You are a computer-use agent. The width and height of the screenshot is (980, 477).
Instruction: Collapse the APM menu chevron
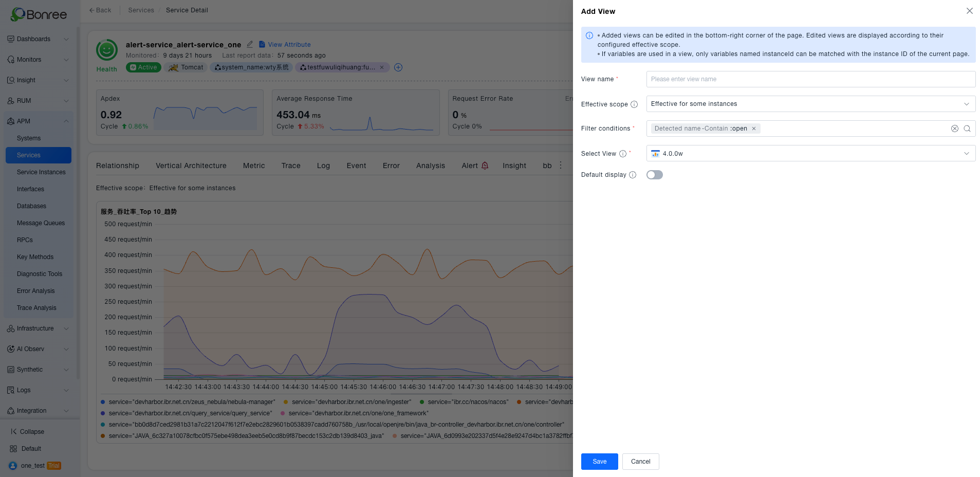[x=66, y=121]
